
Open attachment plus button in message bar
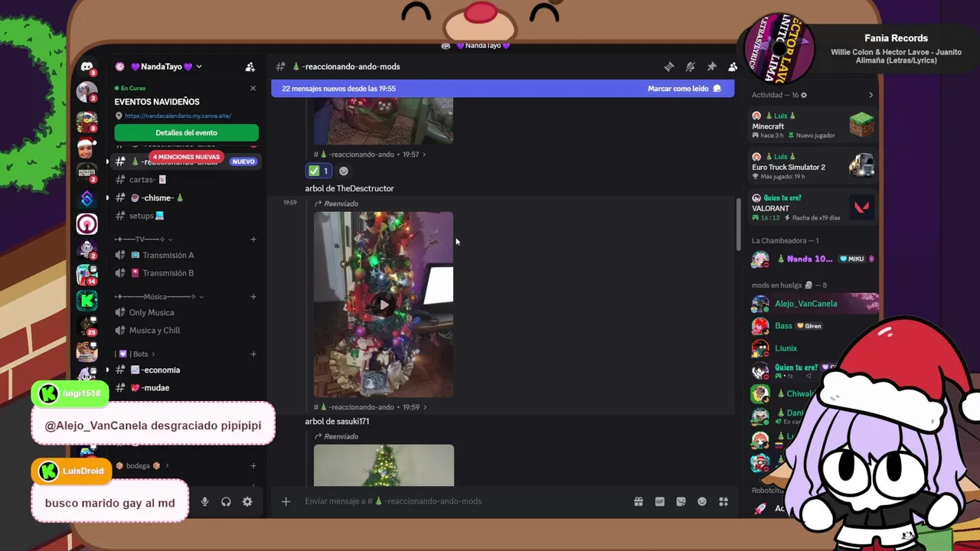tap(286, 501)
